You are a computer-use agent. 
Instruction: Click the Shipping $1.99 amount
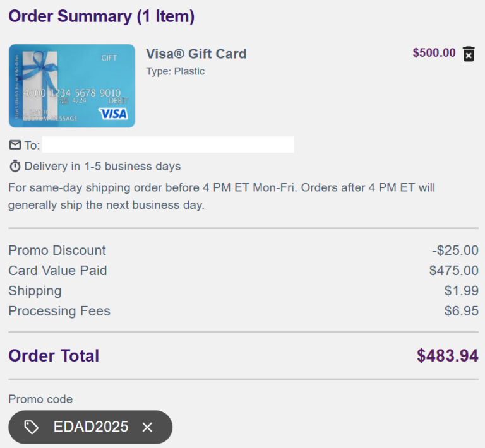[x=461, y=291]
